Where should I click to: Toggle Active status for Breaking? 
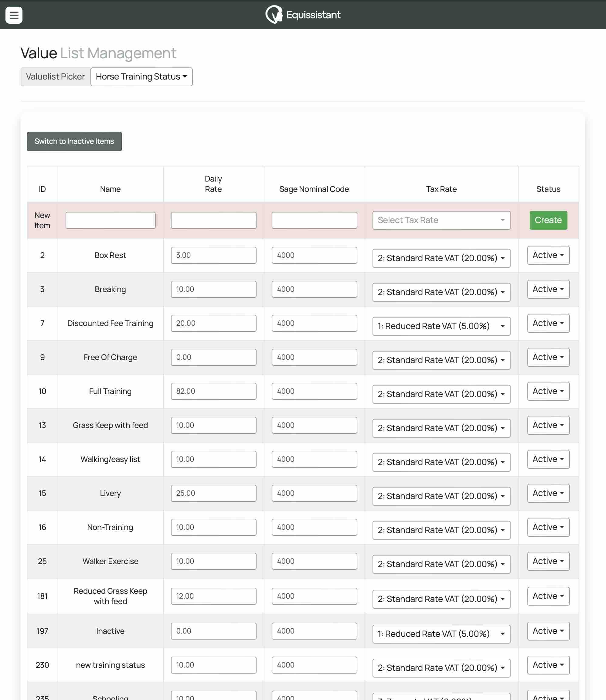pyautogui.click(x=548, y=289)
